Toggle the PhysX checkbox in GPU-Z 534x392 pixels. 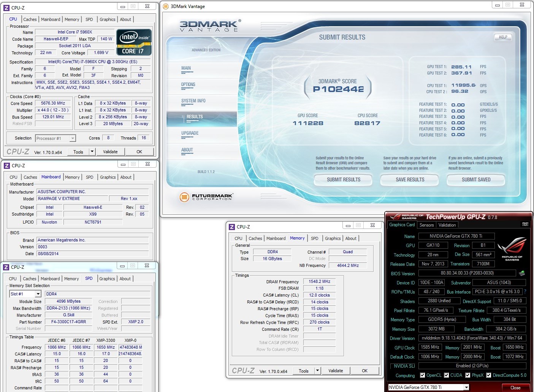pos(467,375)
